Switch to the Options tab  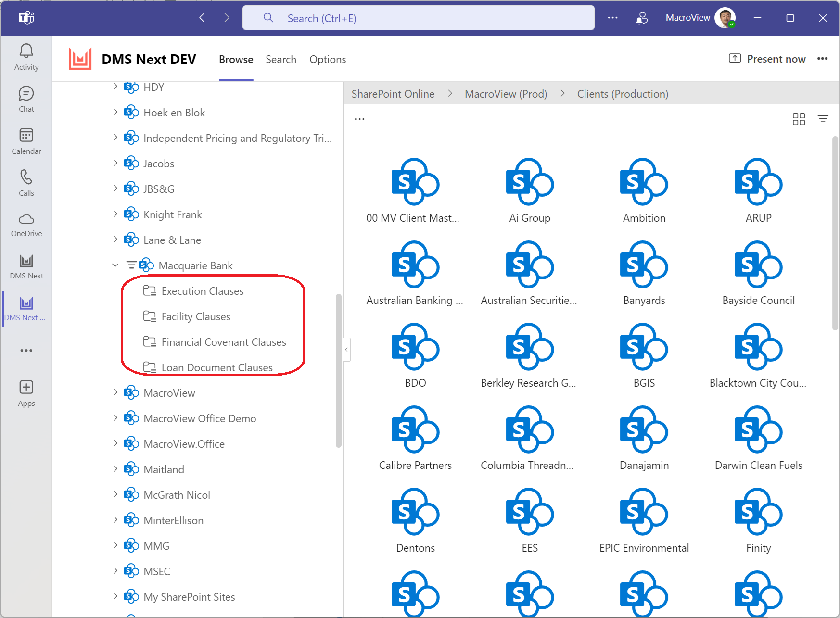pos(328,59)
